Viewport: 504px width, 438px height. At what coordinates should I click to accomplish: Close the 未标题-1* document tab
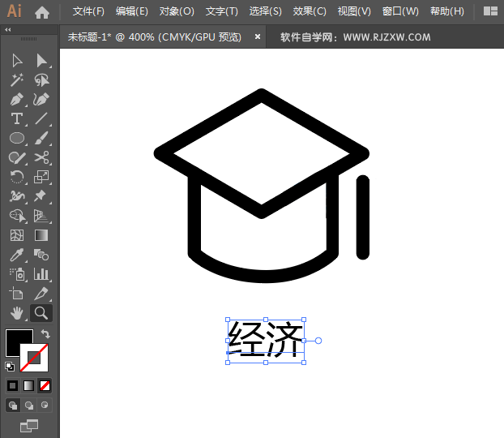pyautogui.click(x=258, y=36)
